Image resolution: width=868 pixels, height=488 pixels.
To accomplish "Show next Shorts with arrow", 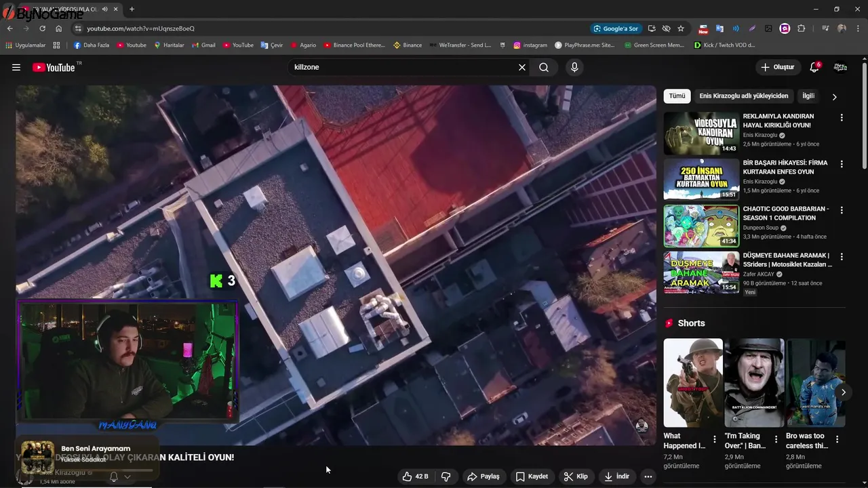I will pyautogui.click(x=843, y=392).
